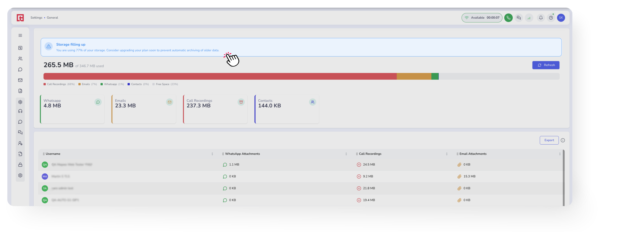
Task: Click the signal strength bars icon
Action: click(x=529, y=18)
